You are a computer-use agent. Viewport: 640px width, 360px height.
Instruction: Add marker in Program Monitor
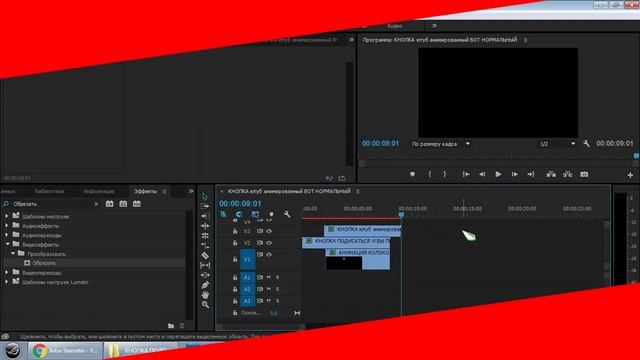412,174
